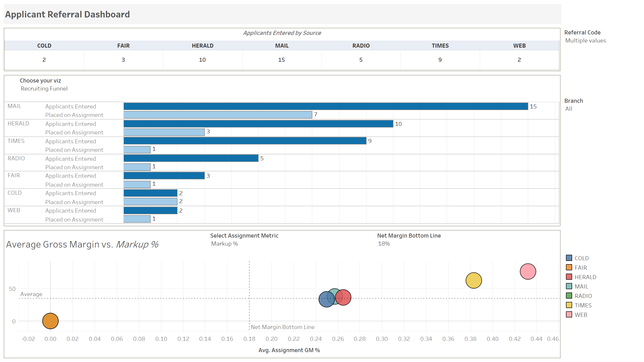Open the Branch filter set to All
This screenshot has width=644, height=362.
click(x=569, y=109)
